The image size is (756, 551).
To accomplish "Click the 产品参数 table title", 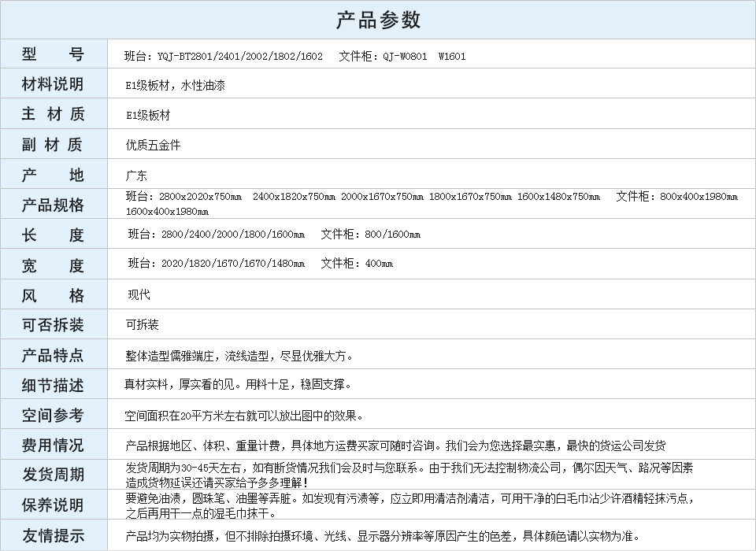I will pyautogui.click(x=378, y=20).
